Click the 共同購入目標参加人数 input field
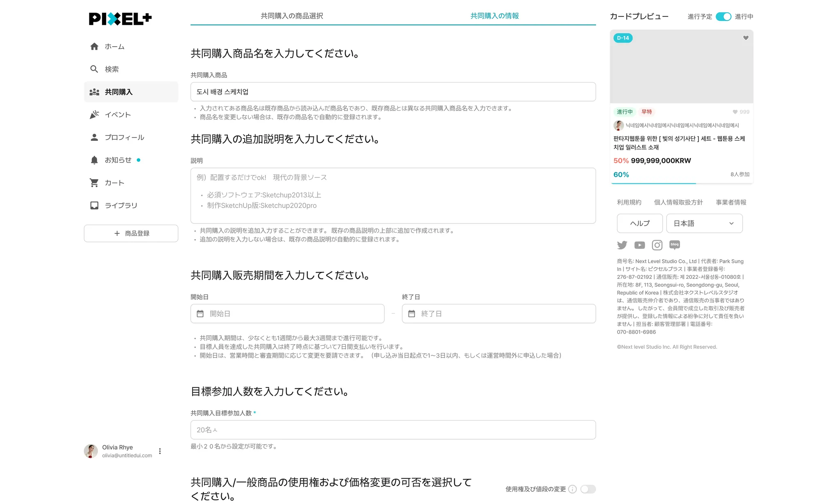Viewport: 839px width, 504px height. 393,430
